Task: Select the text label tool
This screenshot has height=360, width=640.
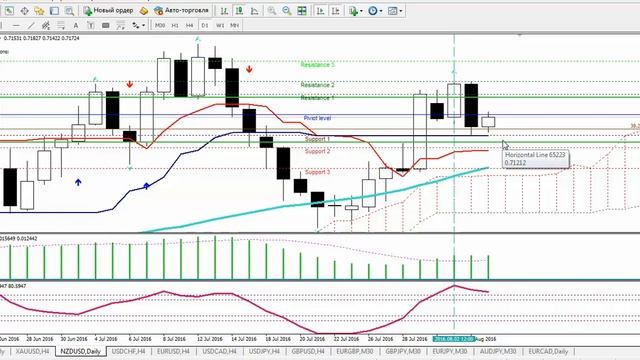Action: pos(91,25)
